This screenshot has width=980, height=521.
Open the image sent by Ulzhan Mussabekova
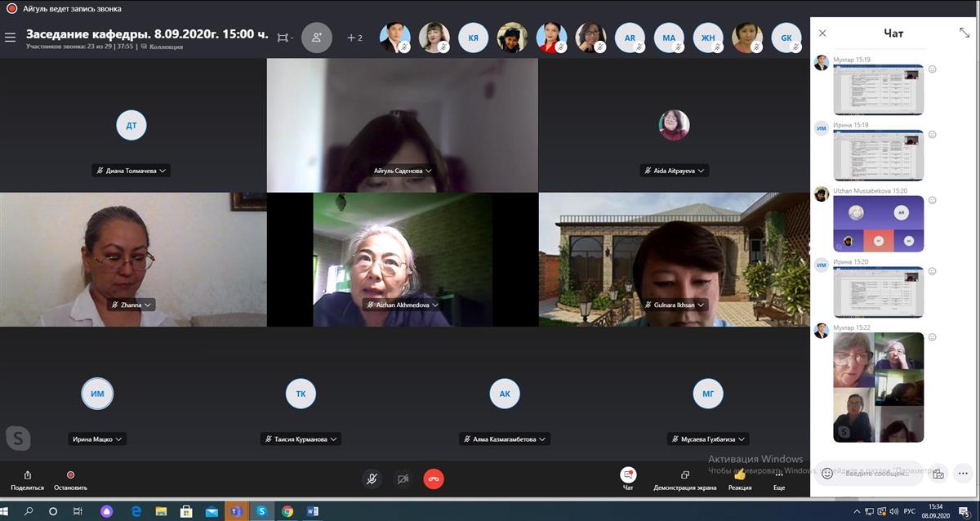(x=878, y=224)
